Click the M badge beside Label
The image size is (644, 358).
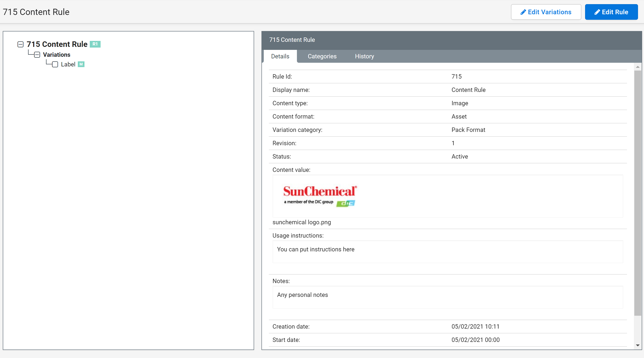(x=81, y=64)
